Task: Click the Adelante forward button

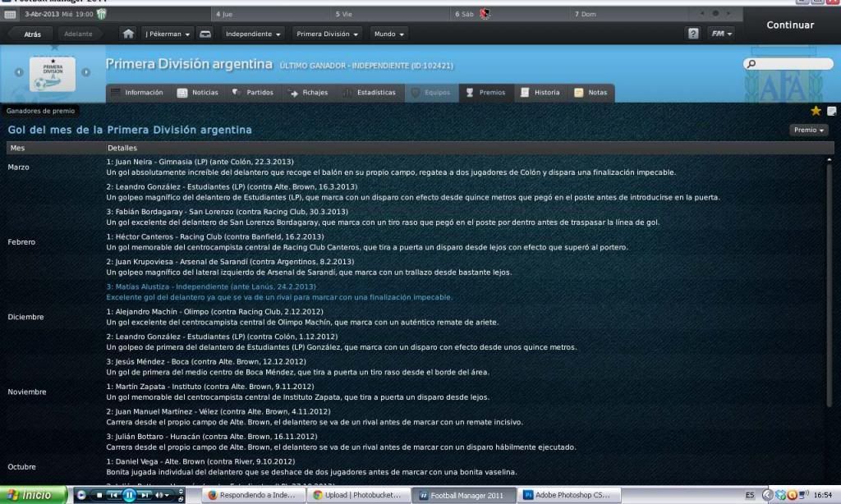Action: click(78, 34)
